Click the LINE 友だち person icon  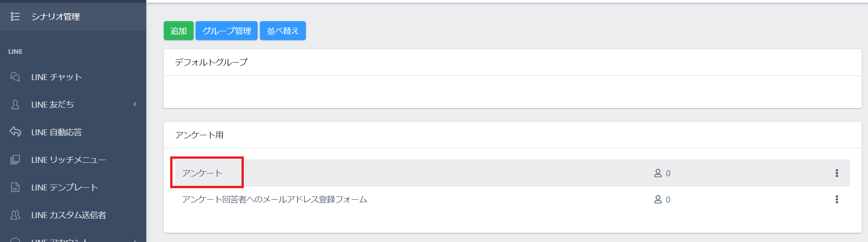[15, 104]
